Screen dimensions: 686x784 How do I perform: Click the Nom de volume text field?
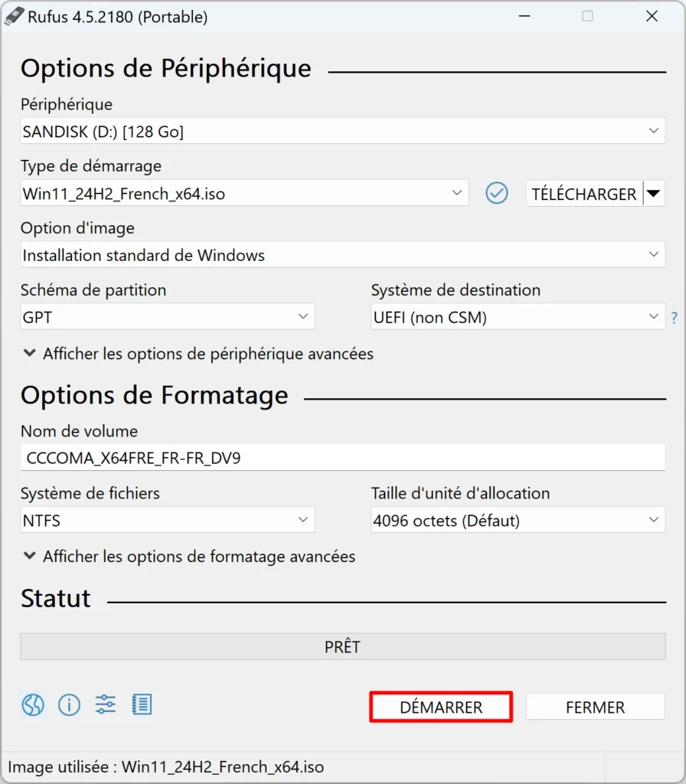342,458
